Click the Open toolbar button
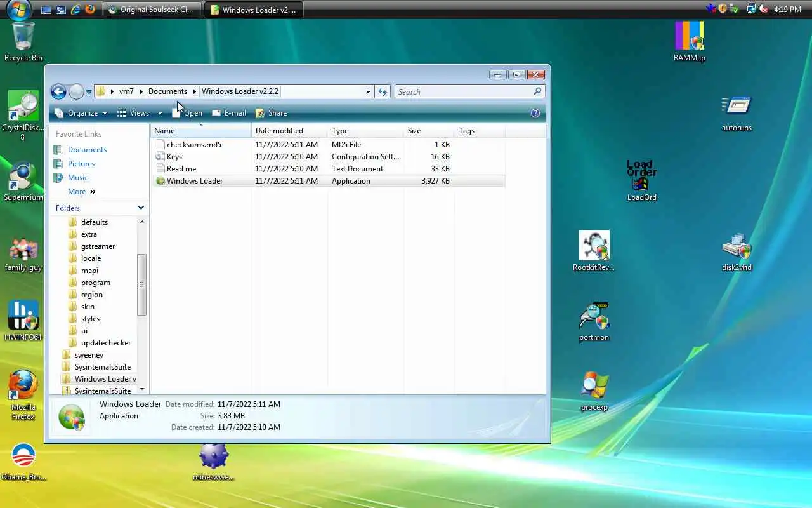The image size is (812, 508). click(187, 113)
